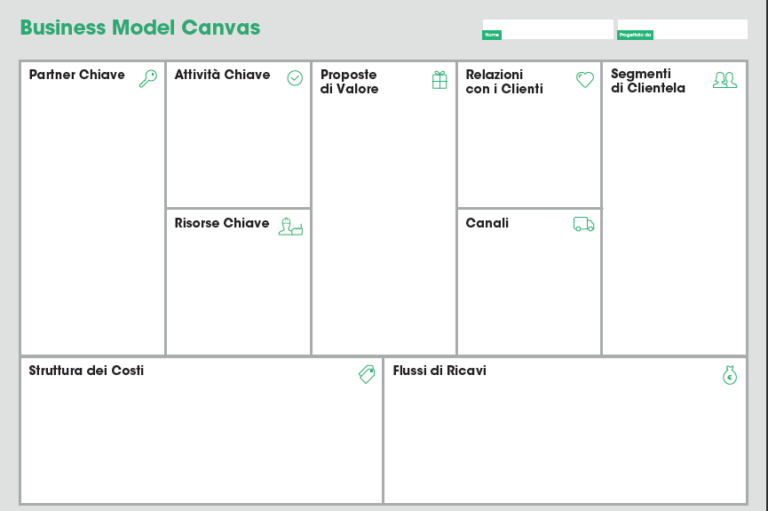The height and width of the screenshot is (511, 768).
Task: Click the key icon in Partner Chiave
Action: click(x=148, y=78)
